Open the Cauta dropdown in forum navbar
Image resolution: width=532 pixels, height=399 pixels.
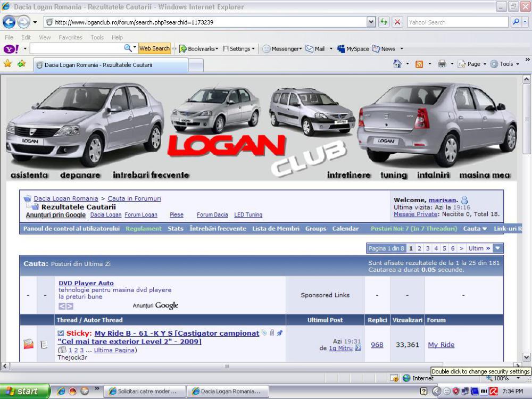(x=475, y=229)
